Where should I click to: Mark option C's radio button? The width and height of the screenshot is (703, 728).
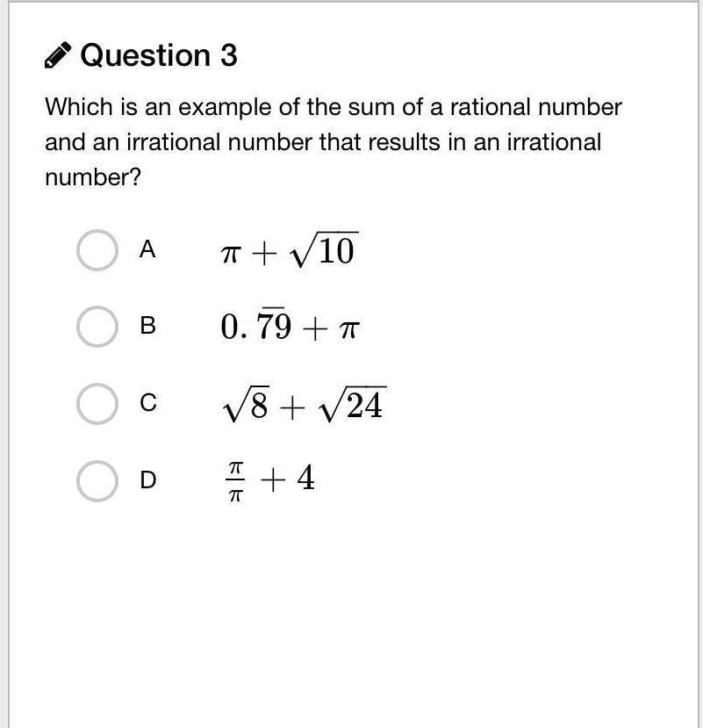pos(97,404)
